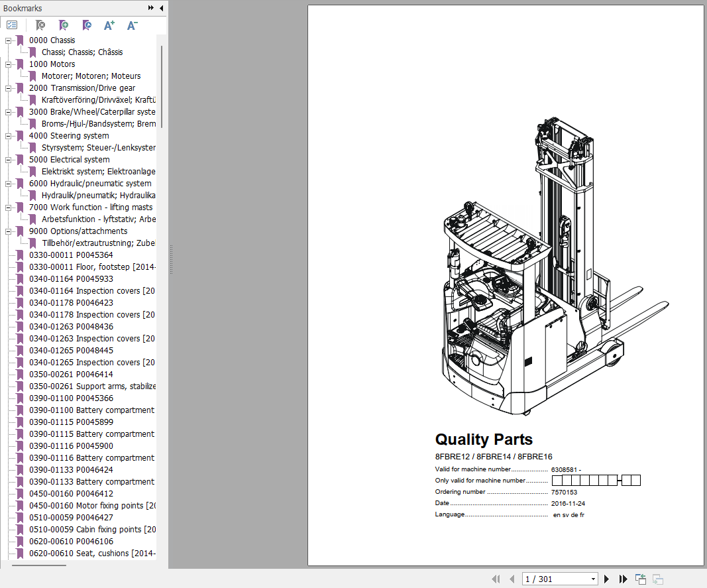707x588 pixels.
Task: Open 0390-01115 Battery compartment bookmark
Action: point(92,434)
